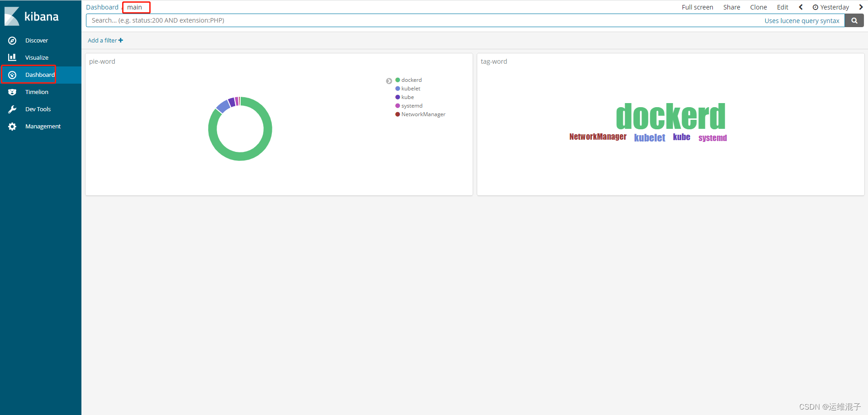Screen dimensions: 868x415
Task: Click kube word in tag cloud
Action: (x=682, y=137)
